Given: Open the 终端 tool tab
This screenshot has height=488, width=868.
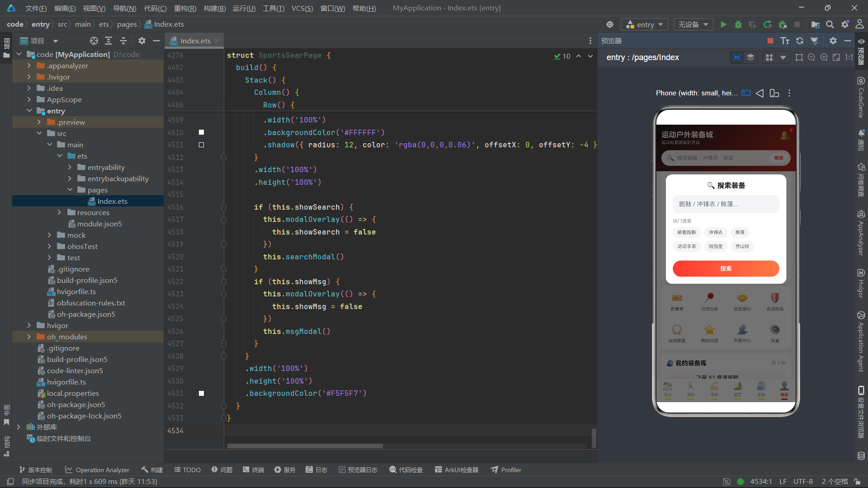Looking at the screenshot, I should [253, 470].
